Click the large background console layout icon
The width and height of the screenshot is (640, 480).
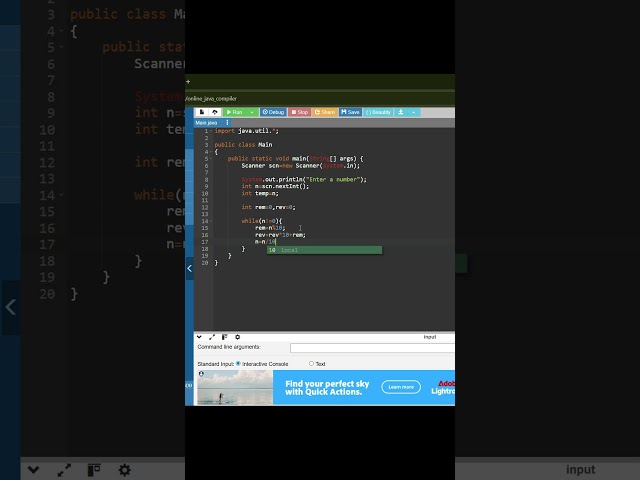pos(94,470)
